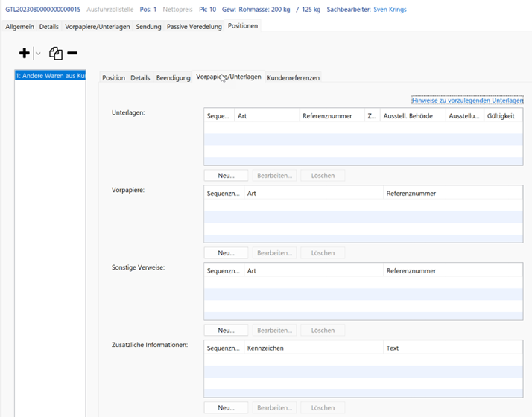Viewport: 532px width, 417px height.
Task: Click the plus icon to add position
Action: 24,53
